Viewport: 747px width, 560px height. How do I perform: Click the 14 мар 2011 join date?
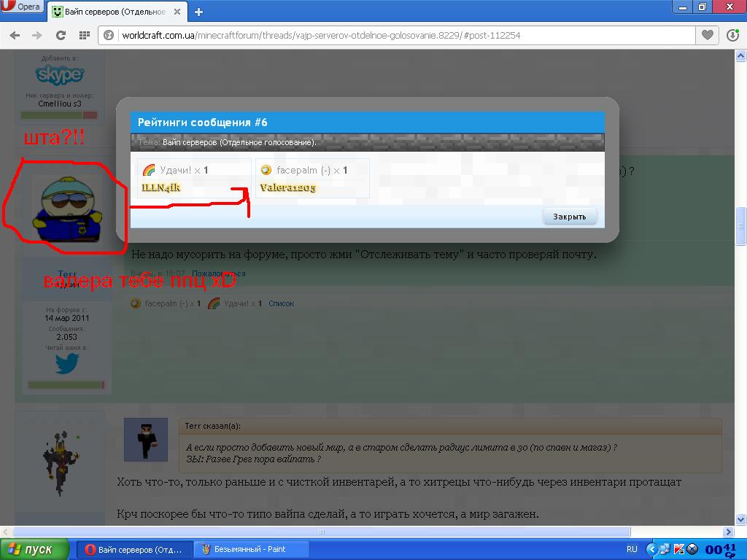66,318
